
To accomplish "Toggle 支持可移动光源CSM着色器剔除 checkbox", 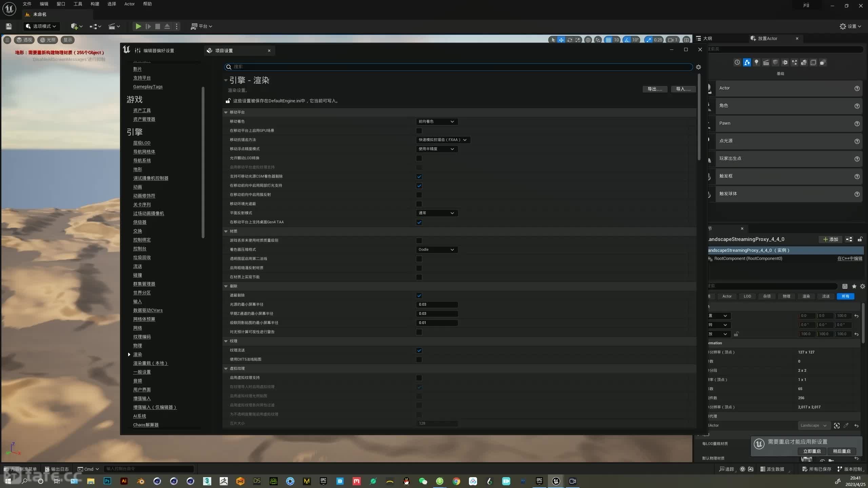I will point(419,176).
